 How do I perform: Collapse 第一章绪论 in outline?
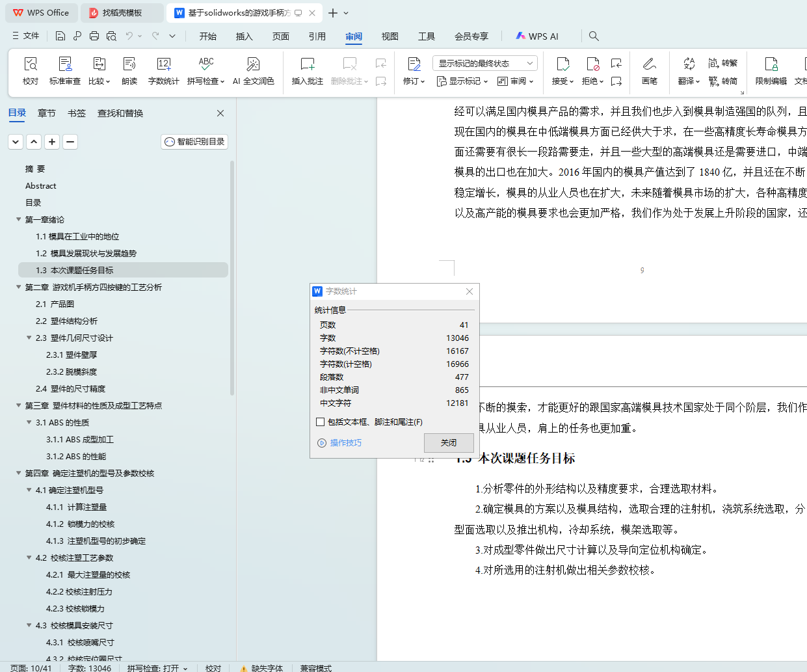(19, 219)
